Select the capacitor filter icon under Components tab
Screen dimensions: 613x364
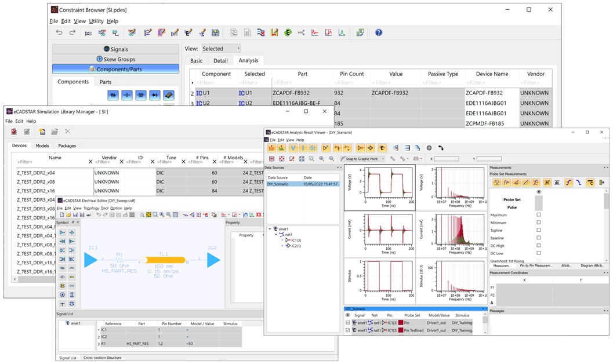coord(127,95)
